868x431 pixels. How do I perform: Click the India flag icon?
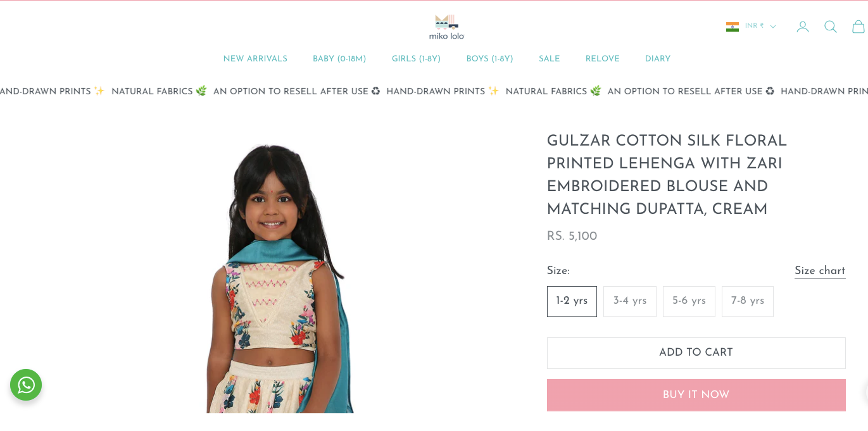click(x=733, y=27)
